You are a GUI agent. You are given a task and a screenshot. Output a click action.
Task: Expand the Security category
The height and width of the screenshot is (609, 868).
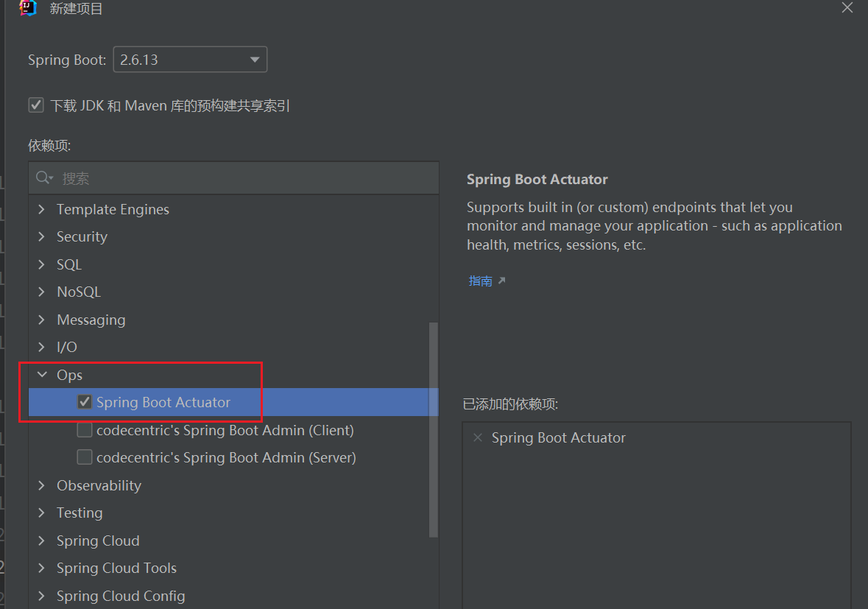(x=41, y=236)
